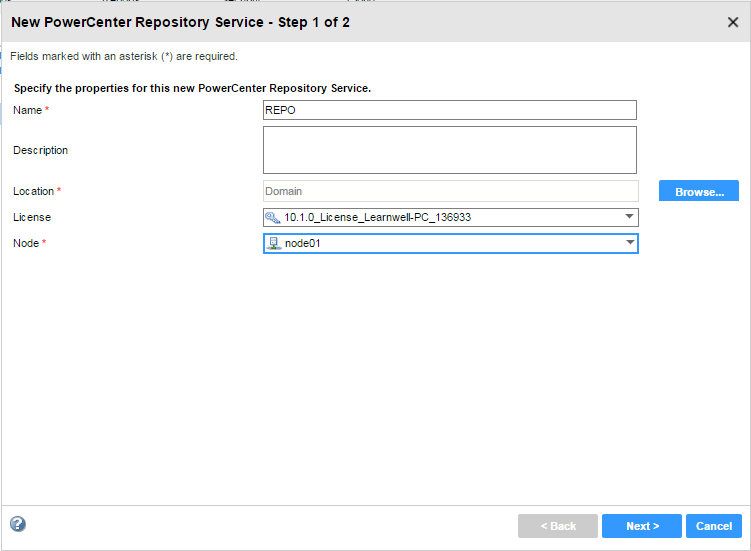Click inside the Description text area
The width and height of the screenshot is (751, 551).
click(449, 150)
